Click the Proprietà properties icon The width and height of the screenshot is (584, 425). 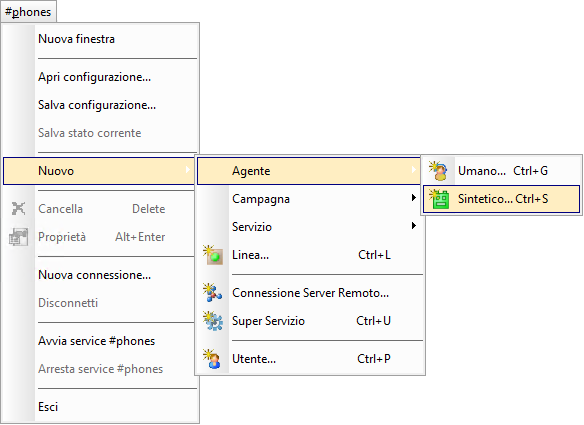[19, 237]
